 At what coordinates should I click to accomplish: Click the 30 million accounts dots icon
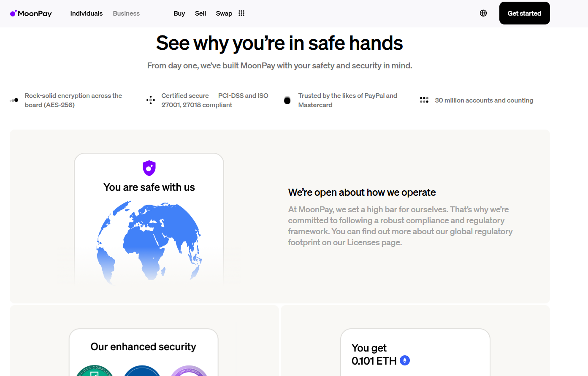tap(424, 100)
